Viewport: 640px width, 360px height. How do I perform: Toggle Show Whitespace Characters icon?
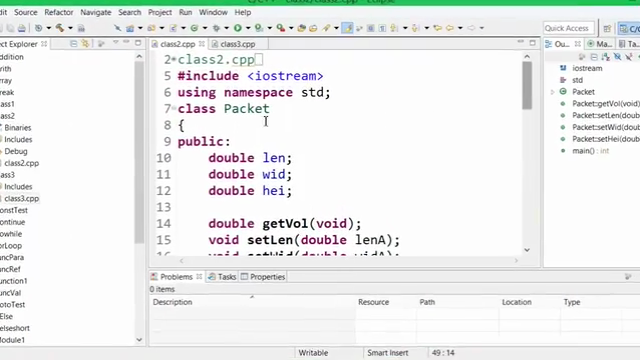point(382,28)
